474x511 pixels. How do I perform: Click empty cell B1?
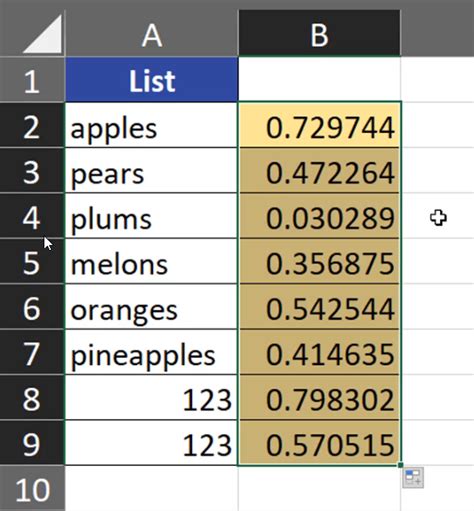pyautogui.click(x=320, y=79)
